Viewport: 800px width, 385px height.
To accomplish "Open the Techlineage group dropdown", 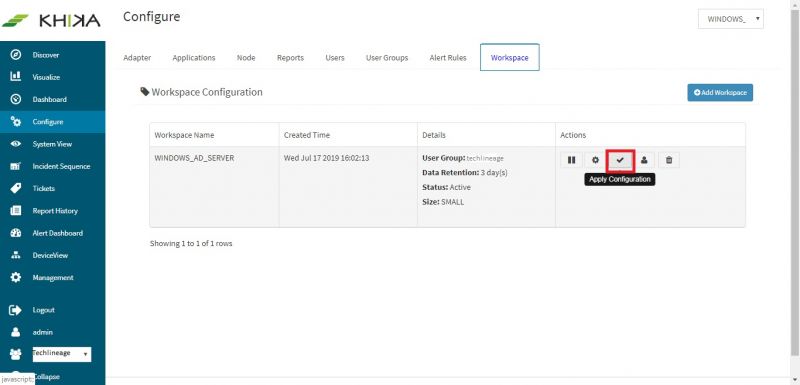I will click(x=62, y=354).
